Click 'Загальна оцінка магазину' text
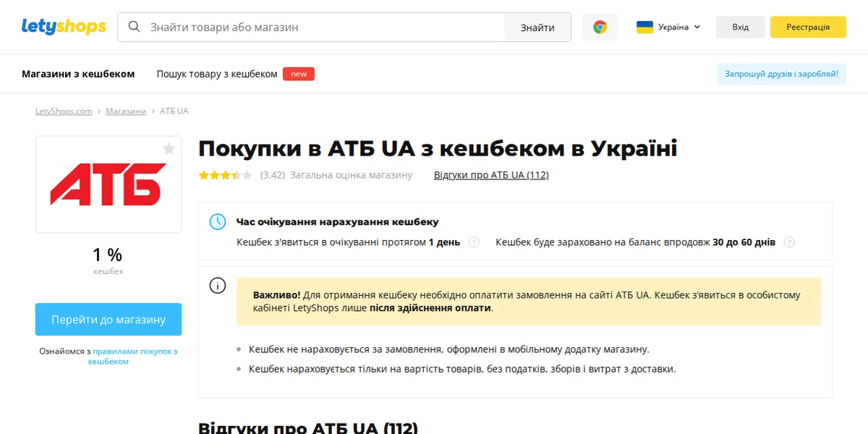868x434 pixels. 352,175
